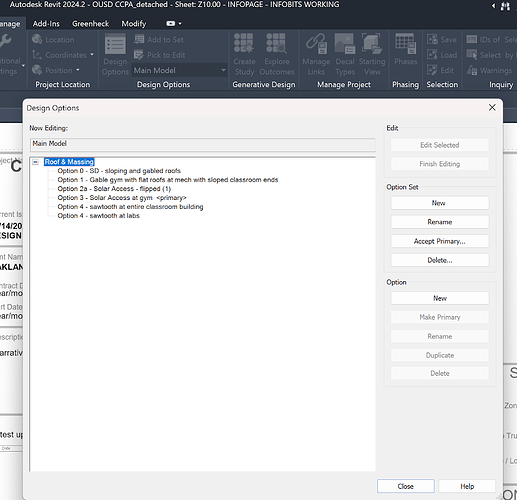This screenshot has width=517, height=500.
Task: Switch to the Add-Ins ribbon tab
Action: point(46,24)
